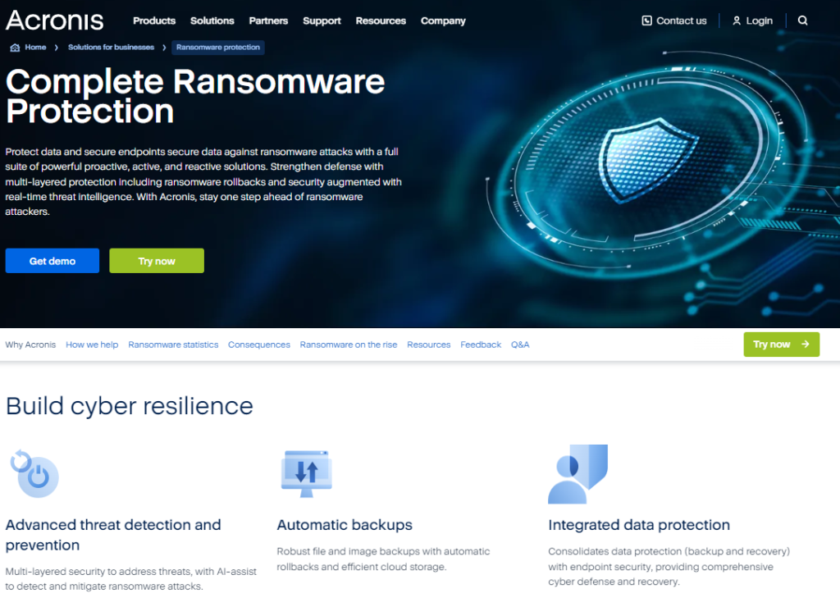Click the Complete Ransomware Protection headline
Viewport: 840px width, 616px height.
195,97
